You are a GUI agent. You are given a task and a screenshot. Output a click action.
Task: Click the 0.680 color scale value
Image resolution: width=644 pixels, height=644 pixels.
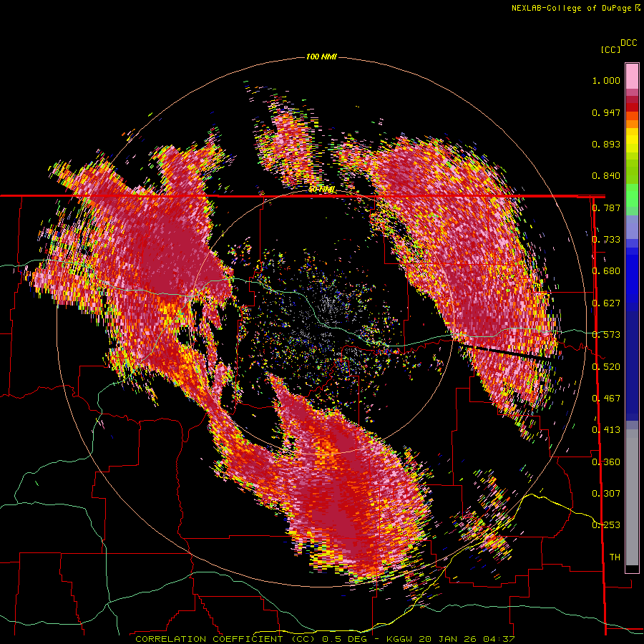(606, 271)
